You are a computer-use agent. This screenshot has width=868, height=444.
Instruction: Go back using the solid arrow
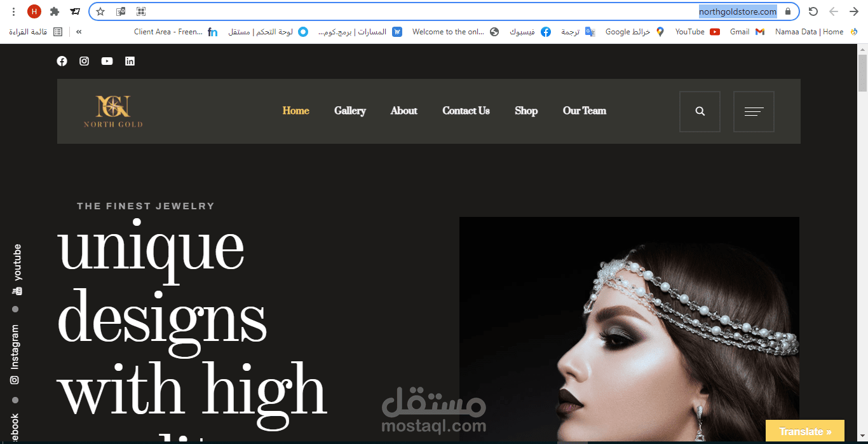(854, 11)
